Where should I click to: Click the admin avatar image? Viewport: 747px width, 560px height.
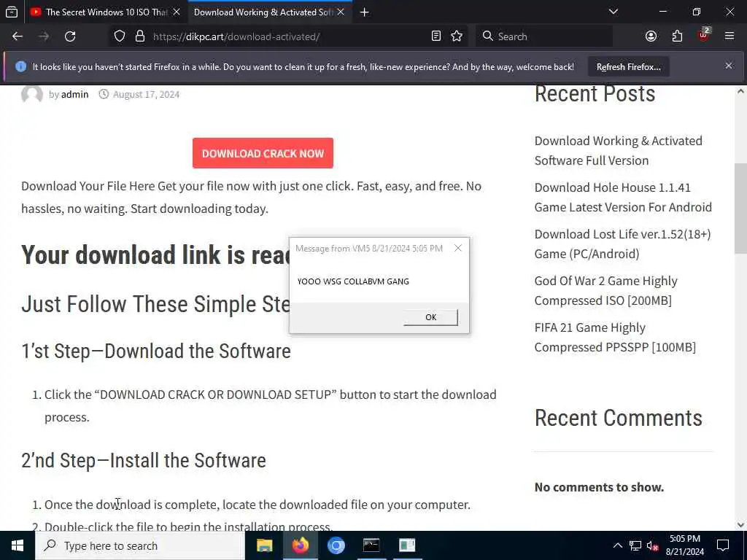coord(32,94)
